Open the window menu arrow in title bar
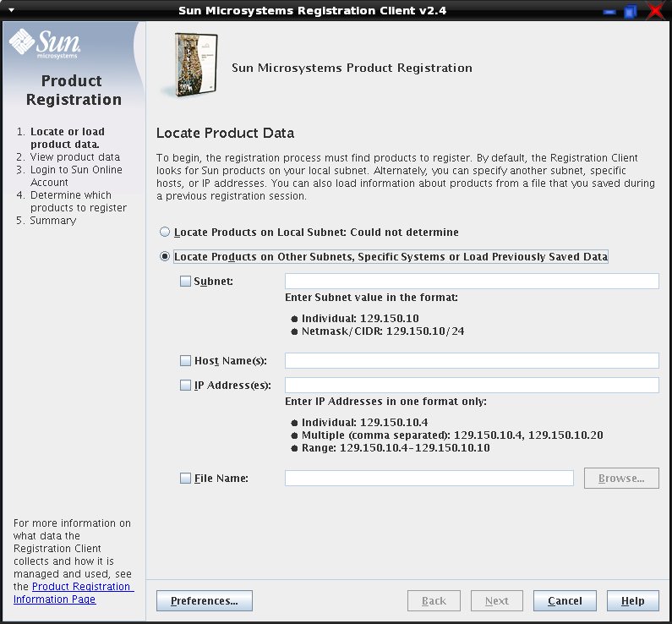 click(12, 10)
